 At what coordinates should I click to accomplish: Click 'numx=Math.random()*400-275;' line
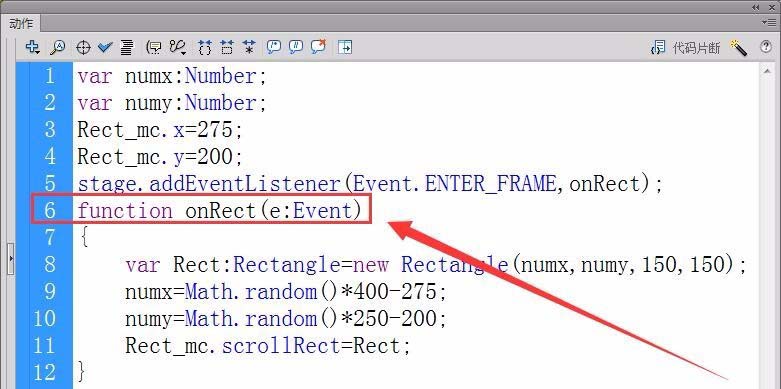pos(286,291)
